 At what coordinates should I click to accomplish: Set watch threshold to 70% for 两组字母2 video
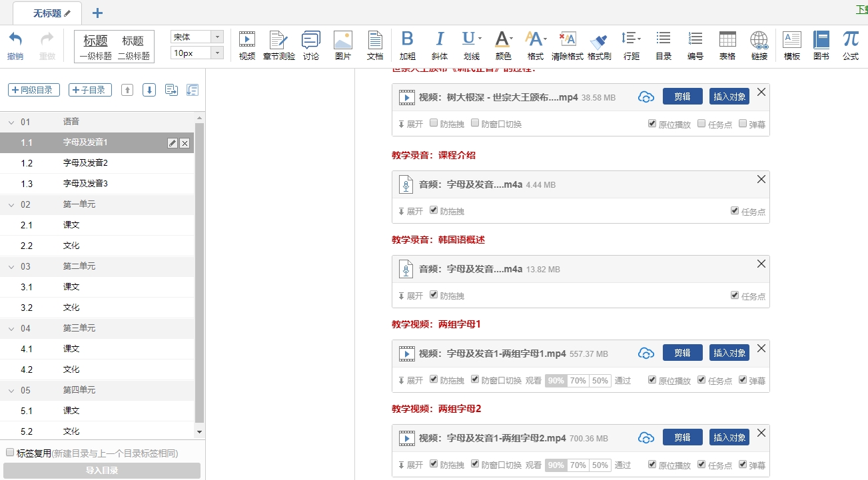[x=578, y=465]
